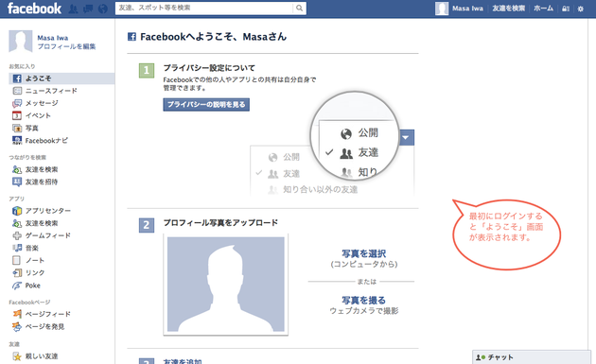Viewport: 596px width, 364px height.
Task: Click the 友達を招待 icon
Action: click(17, 182)
